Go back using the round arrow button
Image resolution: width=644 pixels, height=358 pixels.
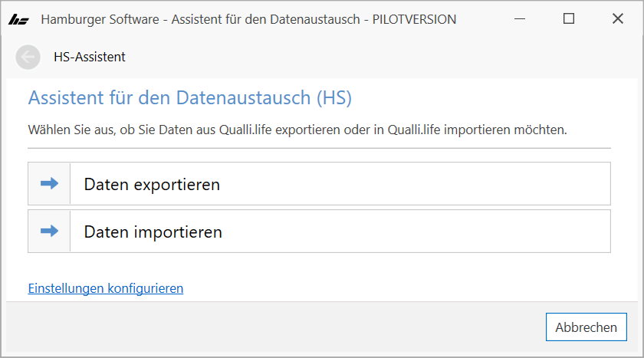pos(28,57)
